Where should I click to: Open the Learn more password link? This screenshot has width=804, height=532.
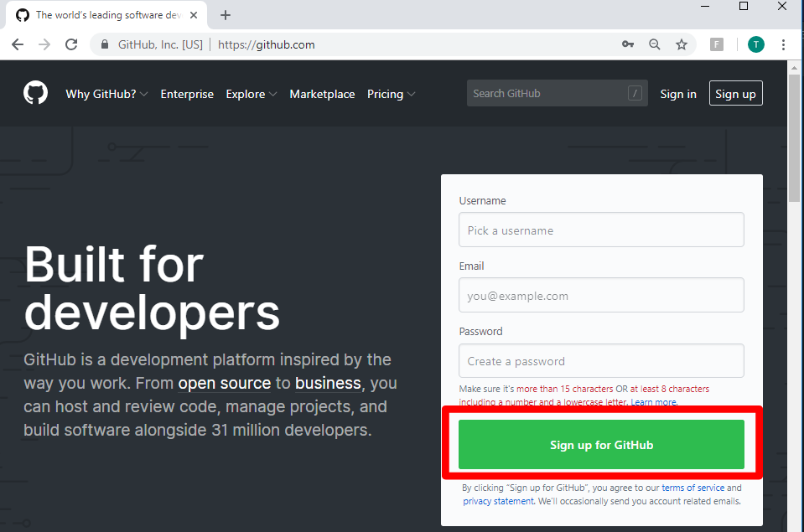[654, 402]
